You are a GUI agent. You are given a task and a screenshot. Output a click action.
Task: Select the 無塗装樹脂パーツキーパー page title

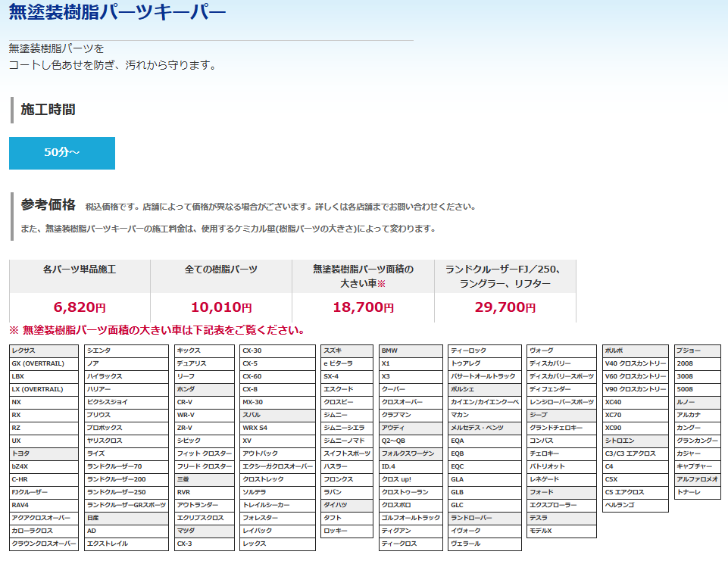tap(117, 12)
